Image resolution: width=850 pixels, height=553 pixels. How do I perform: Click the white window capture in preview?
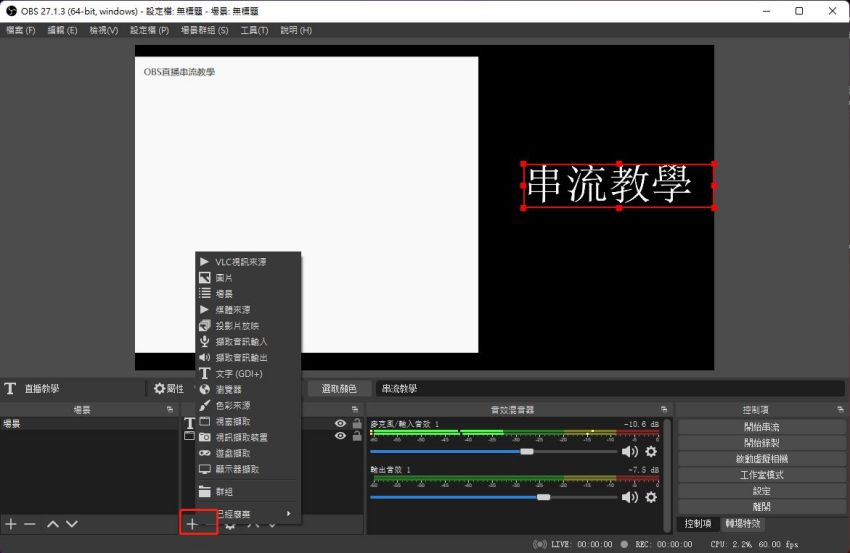click(x=306, y=204)
